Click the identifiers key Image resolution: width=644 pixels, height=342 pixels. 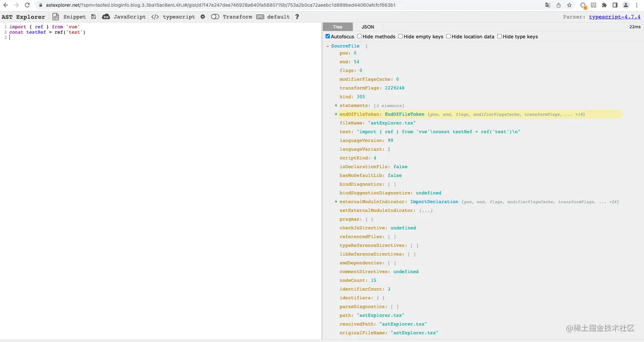point(355,298)
